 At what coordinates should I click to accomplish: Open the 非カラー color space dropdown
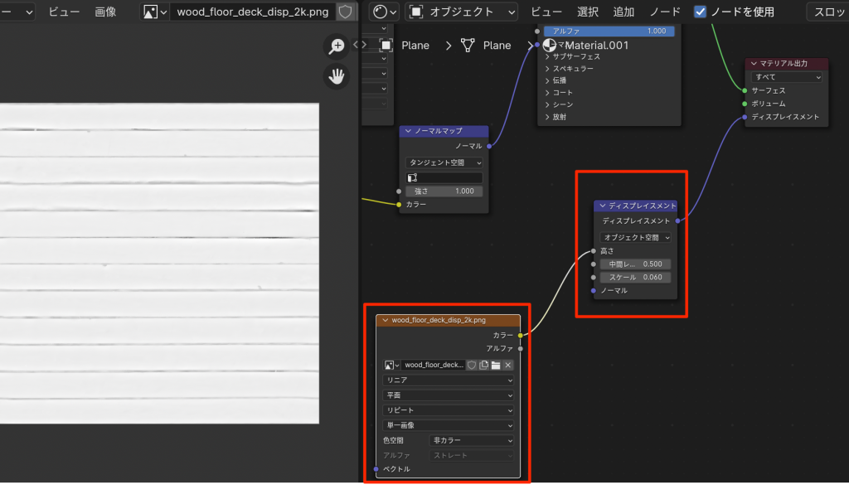coord(471,441)
